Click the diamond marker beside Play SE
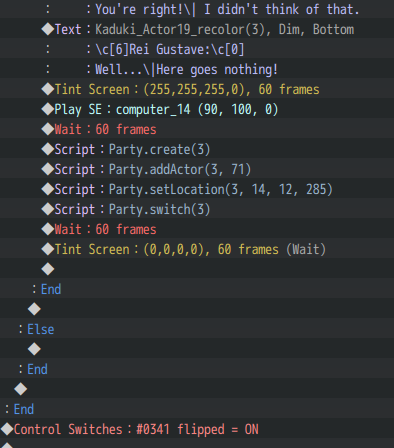Viewport: 394px width, 448px height. (48, 109)
